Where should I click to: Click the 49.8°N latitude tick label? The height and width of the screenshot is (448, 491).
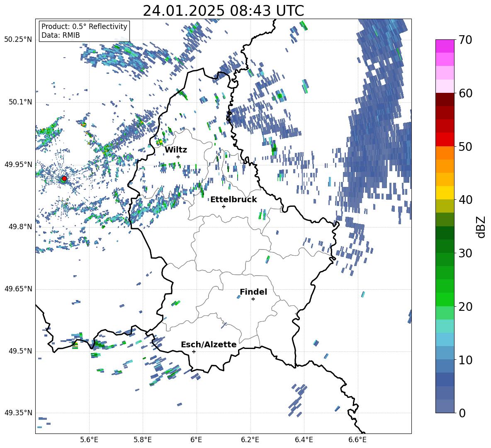pos(20,227)
